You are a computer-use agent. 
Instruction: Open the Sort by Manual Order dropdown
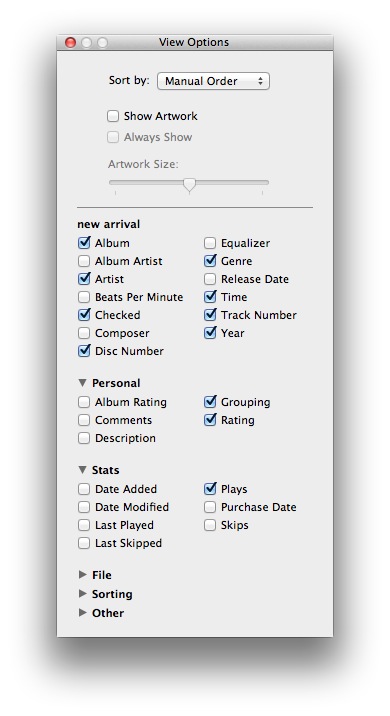click(x=213, y=81)
